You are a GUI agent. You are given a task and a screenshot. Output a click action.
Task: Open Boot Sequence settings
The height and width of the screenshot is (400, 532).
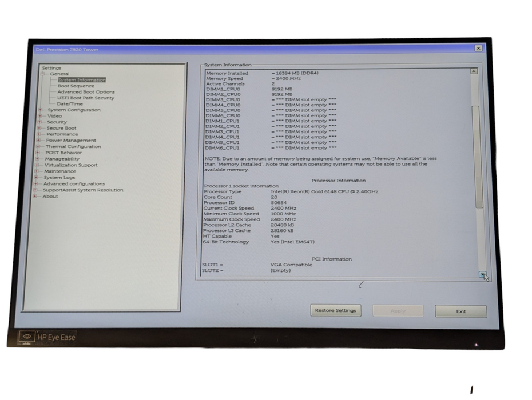(x=76, y=86)
